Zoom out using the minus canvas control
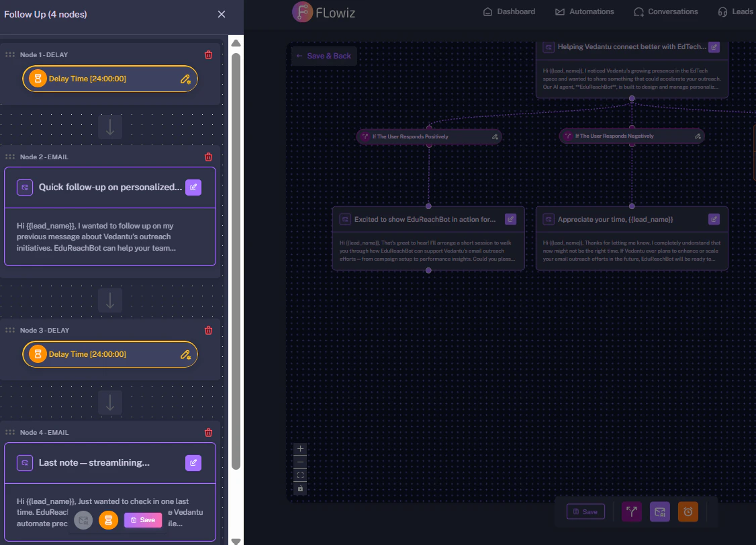This screenshot has width=756, height=545. (300, 462)
